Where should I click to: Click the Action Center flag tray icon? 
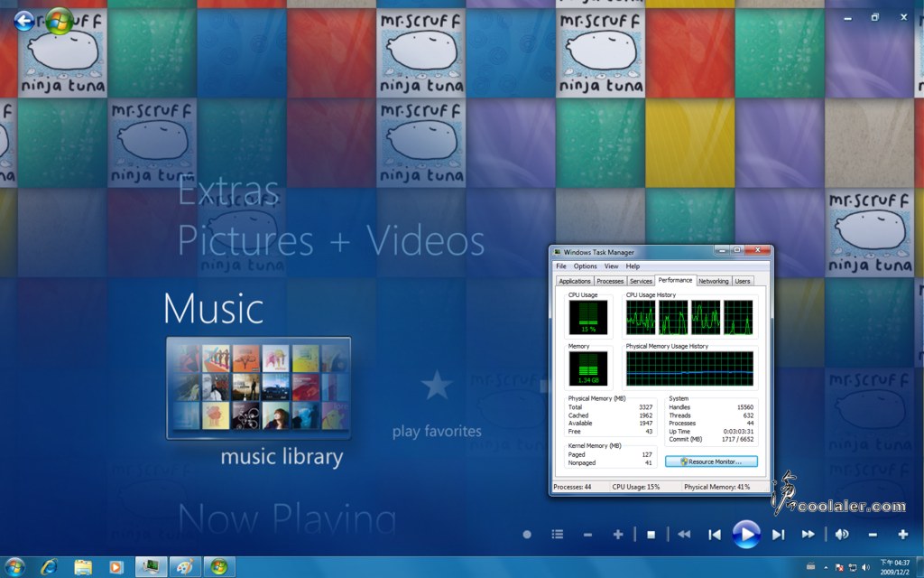pyautogui.click(x=839, y=567)
